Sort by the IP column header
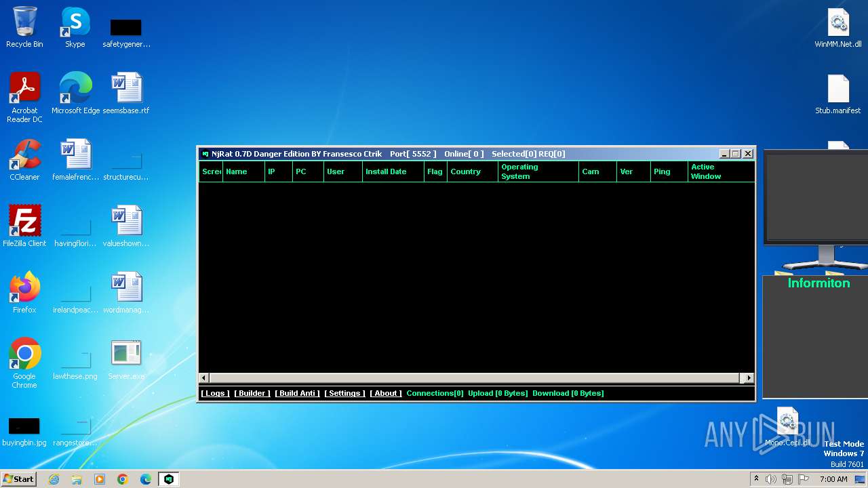This screenshot has width=868, height=488. pos(279,171)
